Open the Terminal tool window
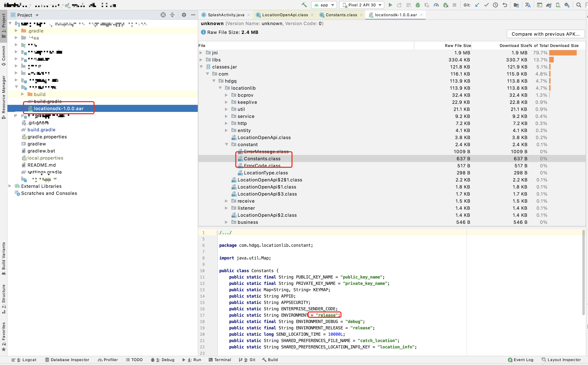 220,360
